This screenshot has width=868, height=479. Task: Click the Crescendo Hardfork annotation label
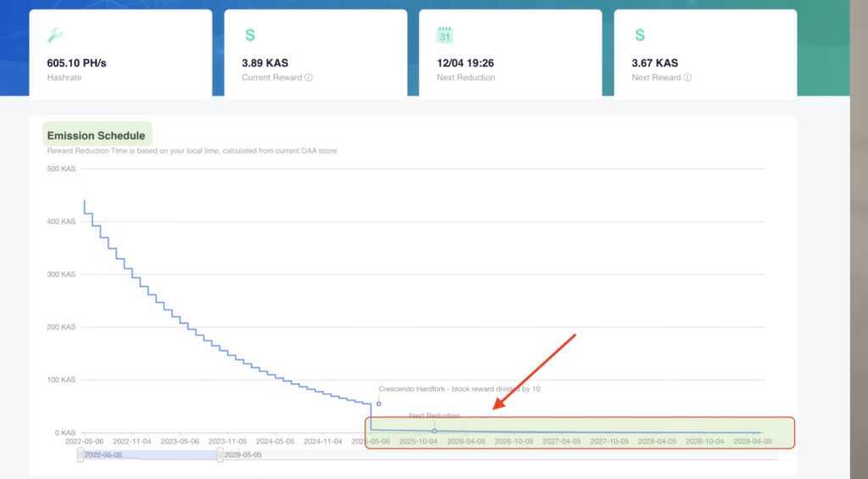coord(459,389)
